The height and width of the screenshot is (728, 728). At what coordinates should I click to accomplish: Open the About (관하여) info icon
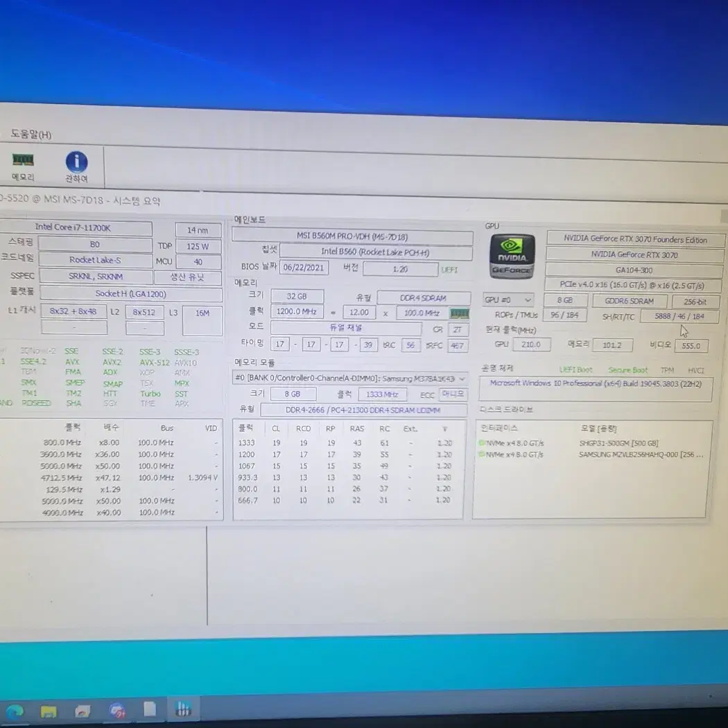point(76,167)
